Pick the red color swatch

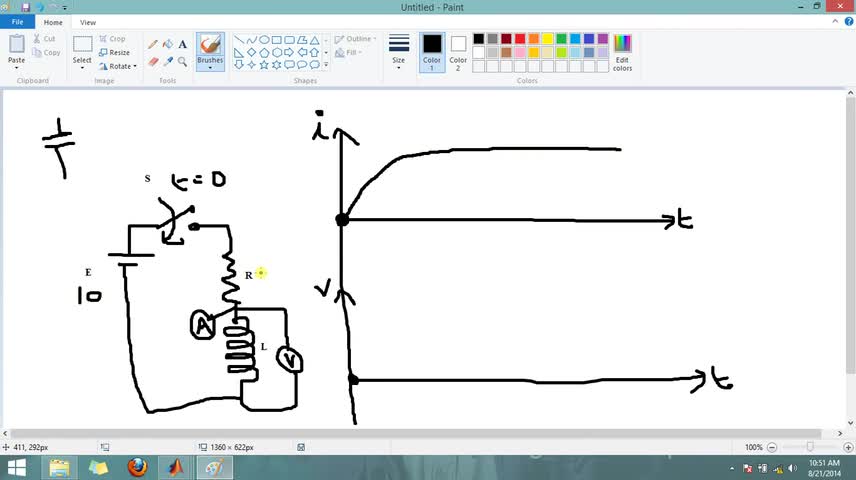coord(520,39)
